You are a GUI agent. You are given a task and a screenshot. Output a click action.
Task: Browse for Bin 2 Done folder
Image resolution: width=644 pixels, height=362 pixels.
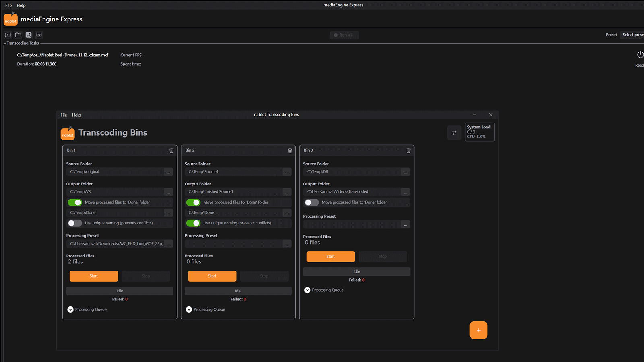287,213
